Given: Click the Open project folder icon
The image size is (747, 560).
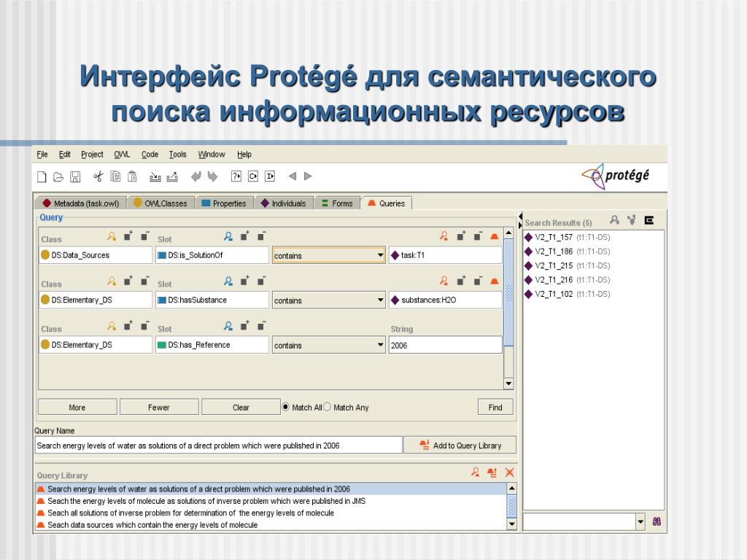Looking at the screenshot, I should click(x=58, y=176).
